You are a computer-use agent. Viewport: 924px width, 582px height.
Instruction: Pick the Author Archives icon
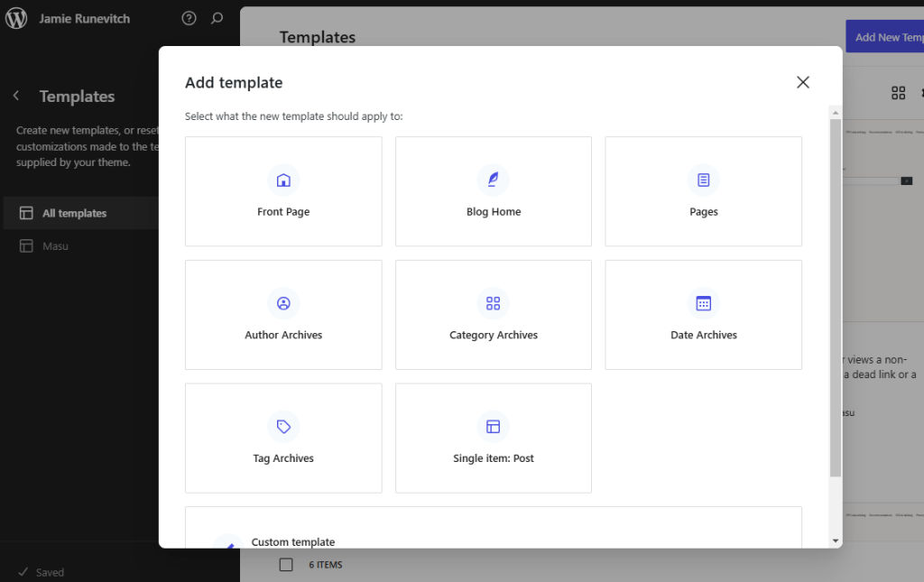click(283, 303)
